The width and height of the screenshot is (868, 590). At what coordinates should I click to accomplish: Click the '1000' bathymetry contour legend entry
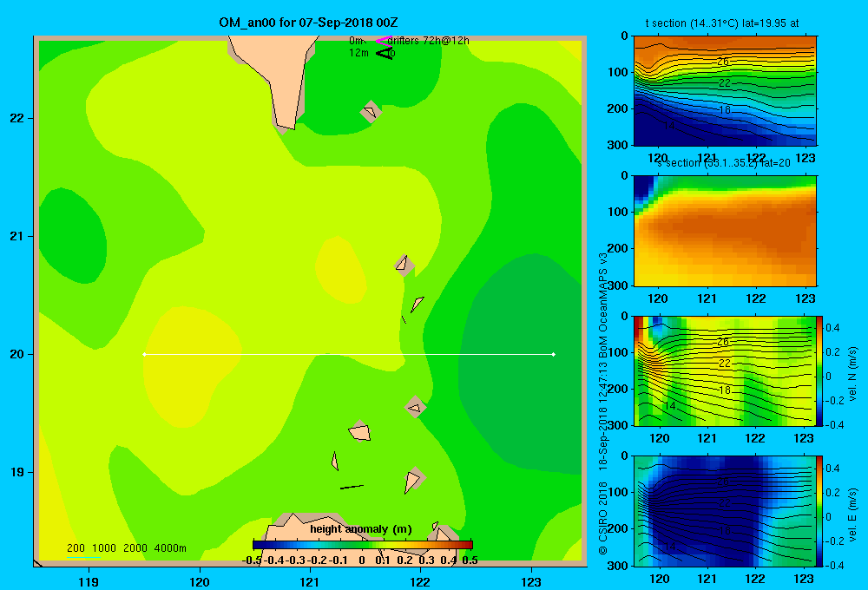tap(104, 548)
